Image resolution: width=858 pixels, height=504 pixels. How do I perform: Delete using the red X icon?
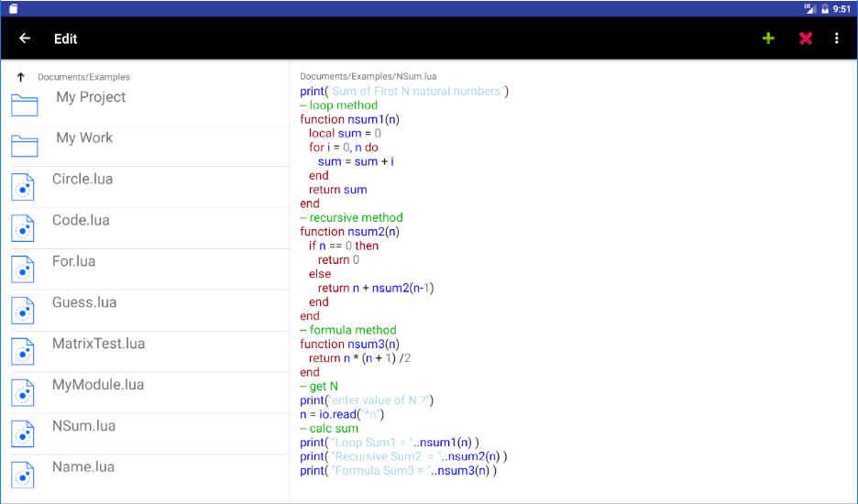[806, 38]
